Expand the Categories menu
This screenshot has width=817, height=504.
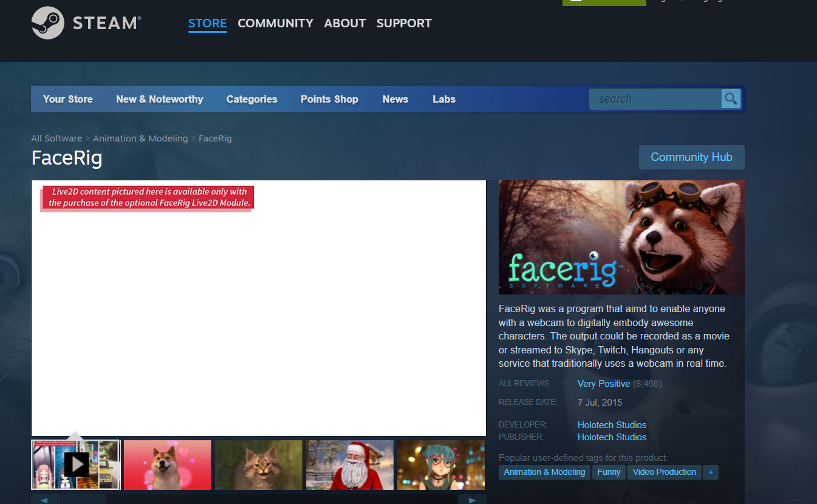click(251, 99)
